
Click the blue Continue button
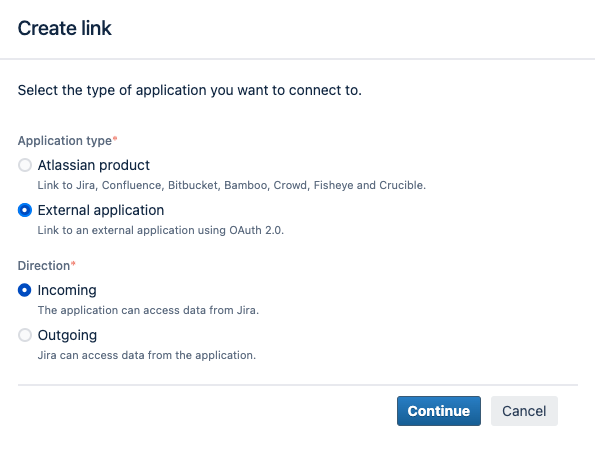pyautogui.click(x=439, y=411)
